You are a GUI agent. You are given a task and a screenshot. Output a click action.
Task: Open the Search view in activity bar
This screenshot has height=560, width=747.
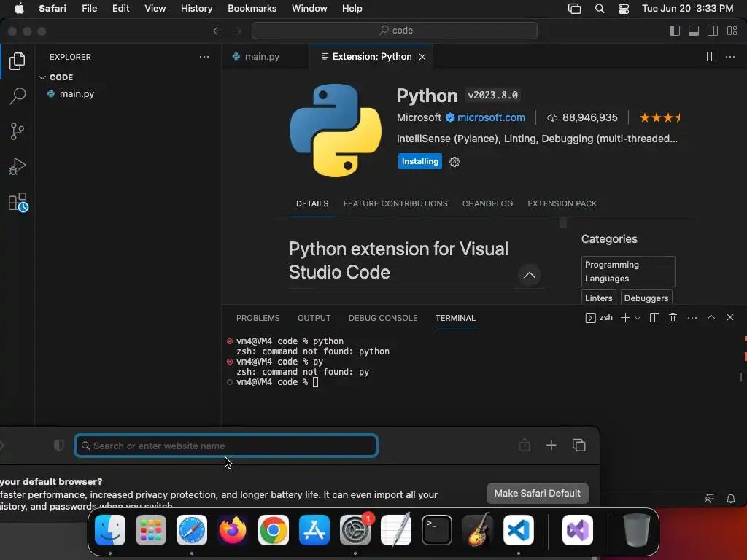click(x=18, y=96)
